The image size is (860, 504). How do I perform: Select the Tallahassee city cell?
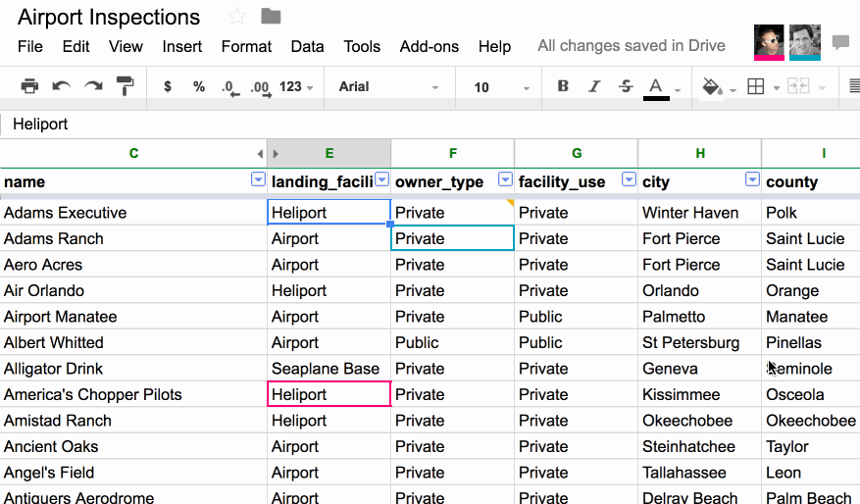tap(700, 473)
